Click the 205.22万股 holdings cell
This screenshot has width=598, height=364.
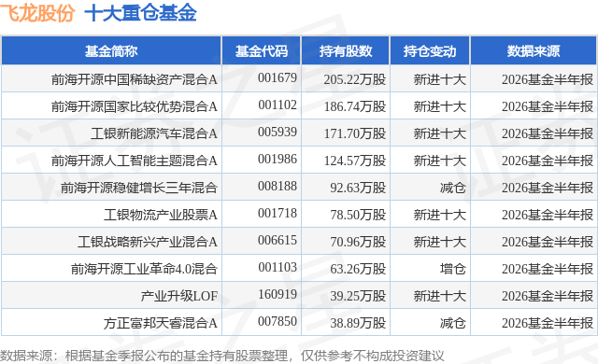[355, 79]
